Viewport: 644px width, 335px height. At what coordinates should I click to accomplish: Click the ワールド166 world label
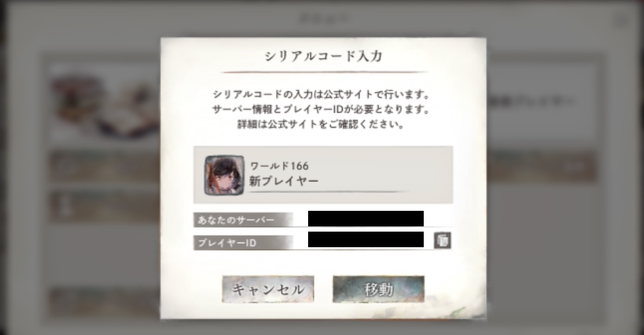click(279, 166)
